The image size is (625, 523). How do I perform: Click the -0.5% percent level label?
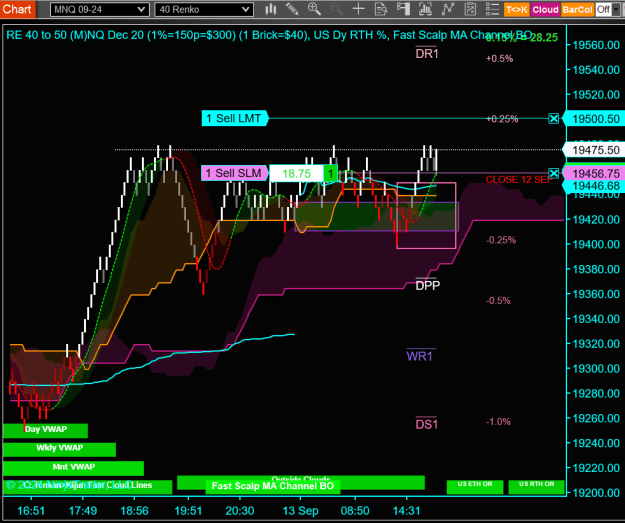tap(498, 301)
